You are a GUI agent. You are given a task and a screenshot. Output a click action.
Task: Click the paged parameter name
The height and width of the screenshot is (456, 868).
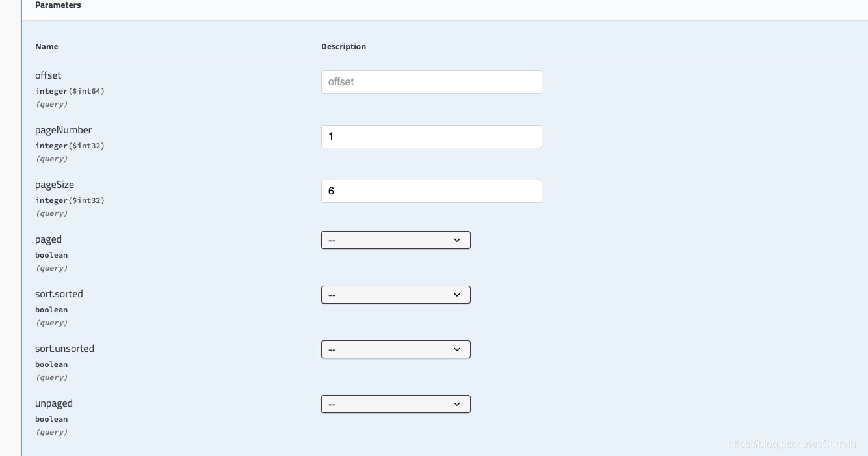(x=48, y=239)
